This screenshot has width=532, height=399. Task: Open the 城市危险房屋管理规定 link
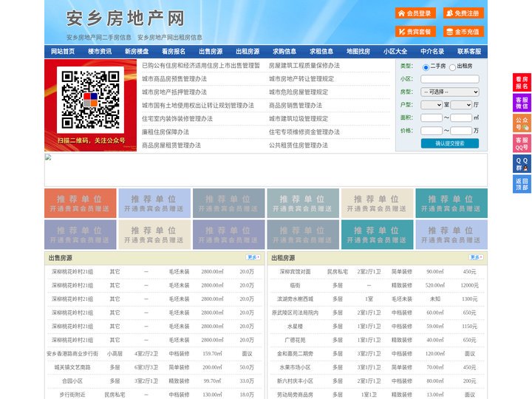tap(299, 92)
